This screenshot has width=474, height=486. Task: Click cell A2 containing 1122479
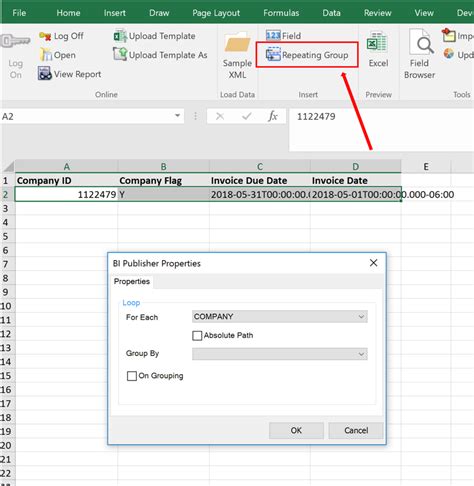[x=66, y=194]
